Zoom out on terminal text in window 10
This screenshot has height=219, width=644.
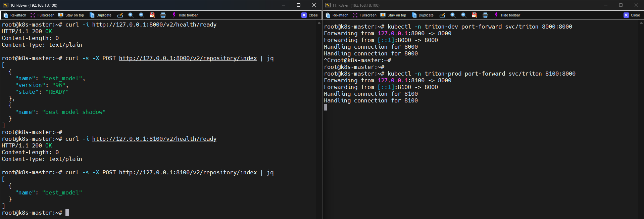(142, 15)
